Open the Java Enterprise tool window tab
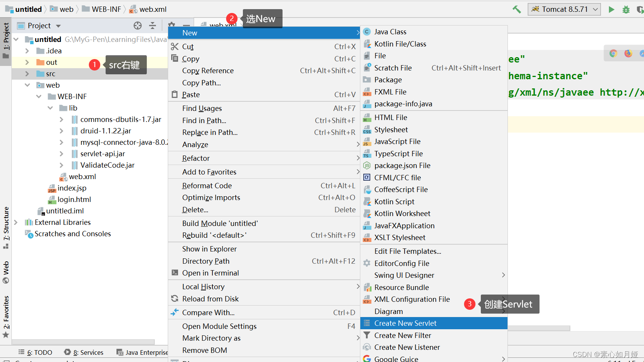Screen dimensions: 644x362 pos(142,352)
